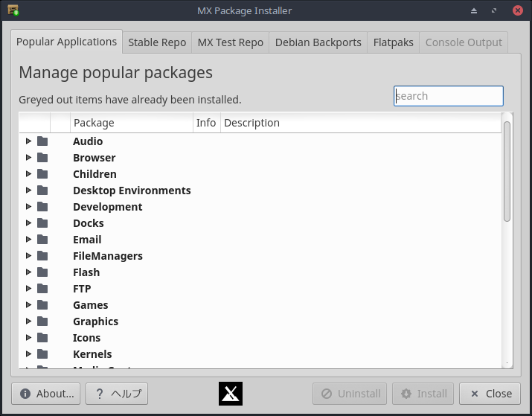
Task: Expand the Audio category
Action: 28,141
